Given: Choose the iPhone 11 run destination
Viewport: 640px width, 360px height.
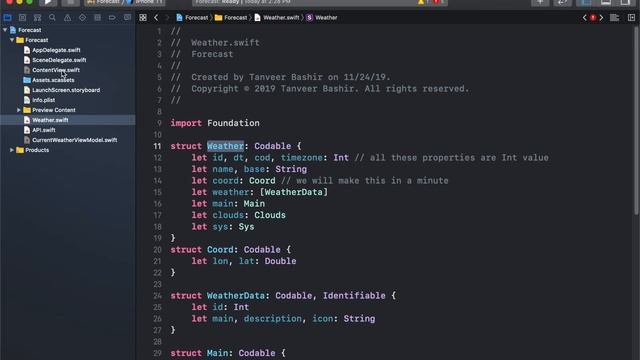Looking at the screenshot, I should pos(146,2).
